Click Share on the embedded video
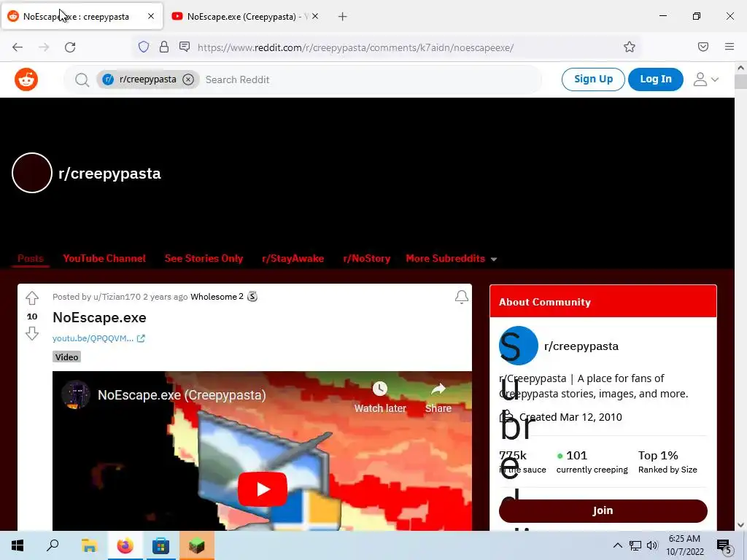 438,397
